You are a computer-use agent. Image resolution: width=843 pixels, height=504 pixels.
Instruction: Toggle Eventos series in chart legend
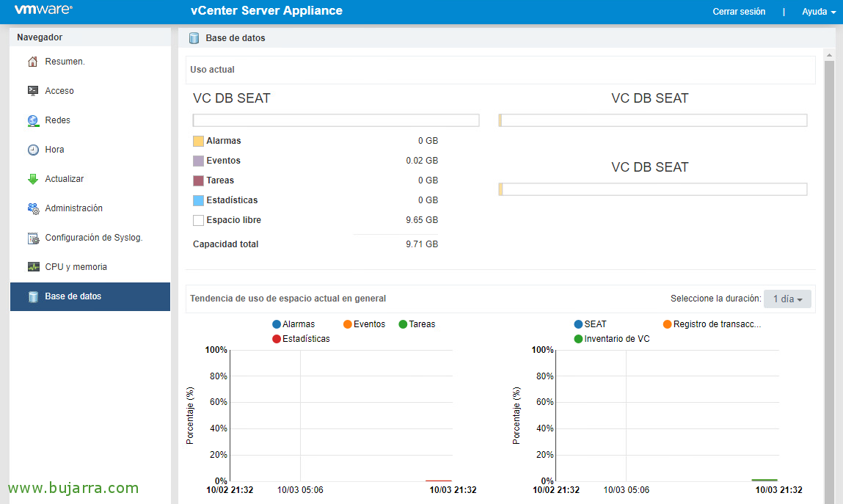coord(364,324)
